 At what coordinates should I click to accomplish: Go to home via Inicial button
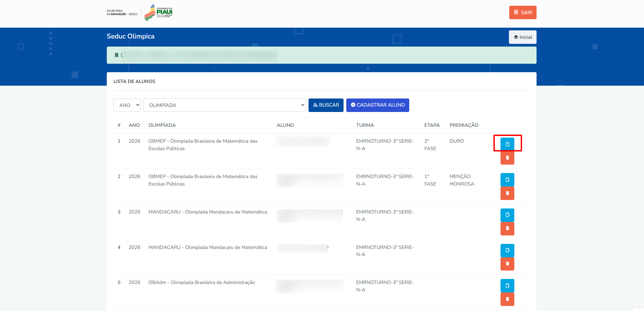coord(522,37)
